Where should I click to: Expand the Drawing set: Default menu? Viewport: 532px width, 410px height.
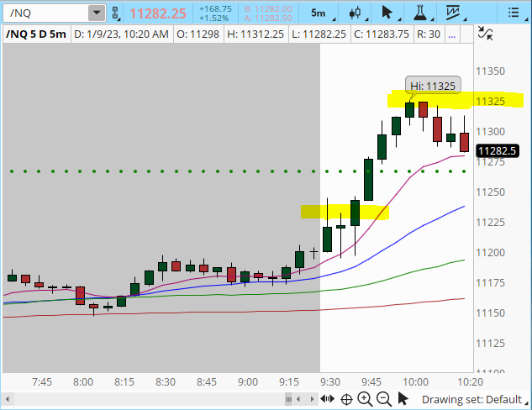tap(471, 400)
